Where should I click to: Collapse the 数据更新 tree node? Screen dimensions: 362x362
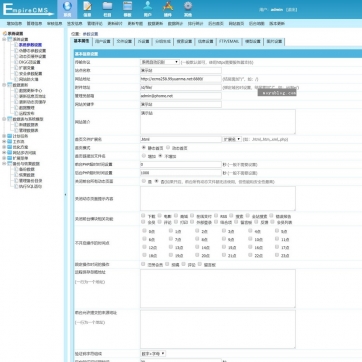(4, 85)
